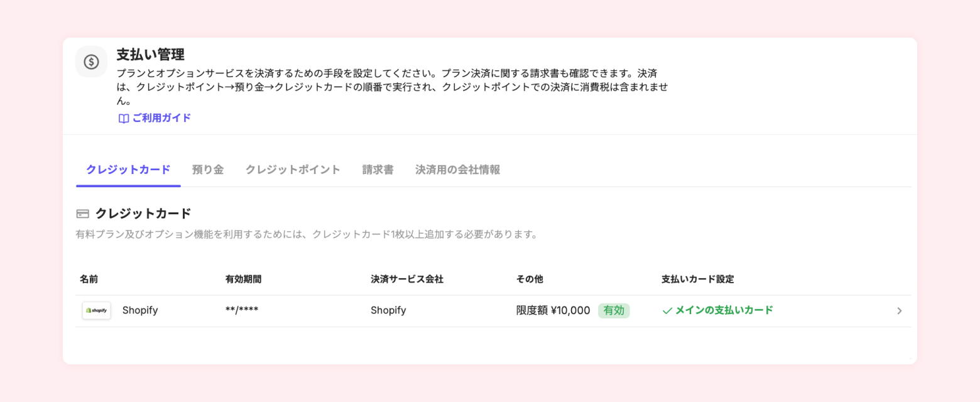Screen dimensions: 980x402
Task: Open the クレジットポイント tab
Action: [293, 170]
